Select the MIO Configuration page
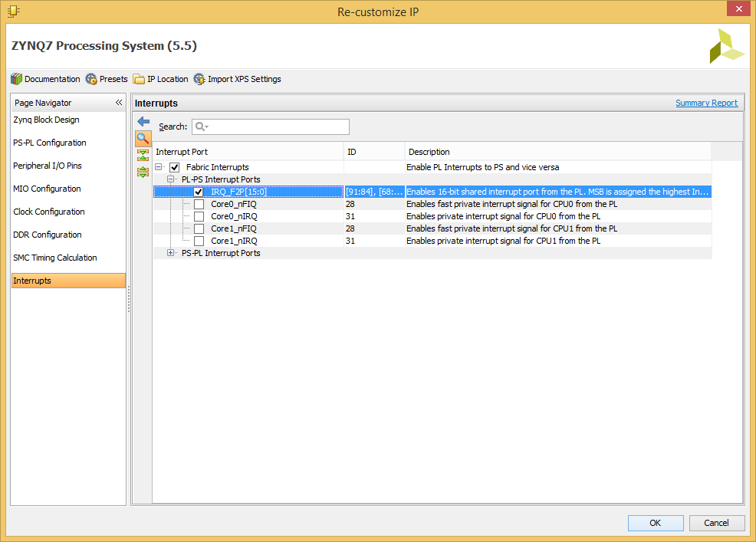Screen dimensions: 756x542 click(x=47, y=189)
